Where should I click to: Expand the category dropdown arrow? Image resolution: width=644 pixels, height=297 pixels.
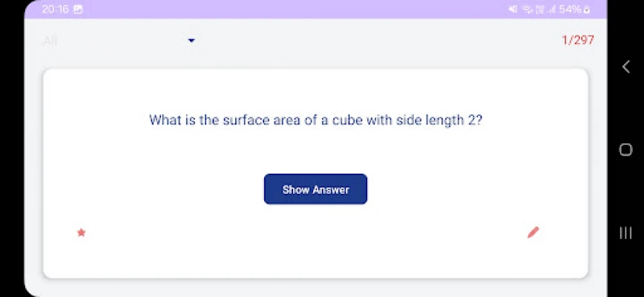(191, 41)
